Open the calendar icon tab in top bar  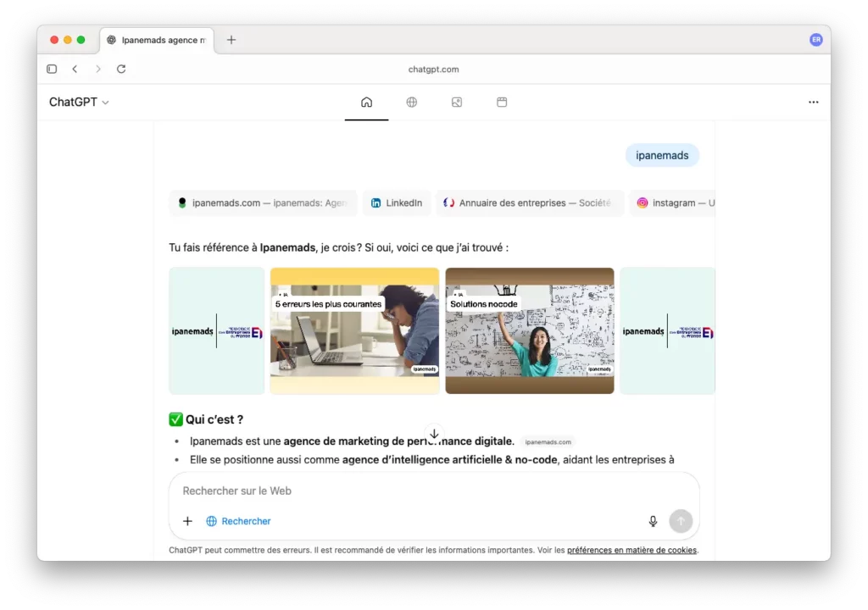click(x=502, y=103)
